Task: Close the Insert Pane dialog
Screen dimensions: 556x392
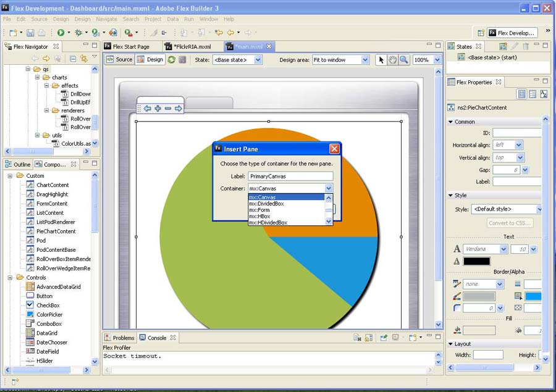Action: [x=334, y=149]
